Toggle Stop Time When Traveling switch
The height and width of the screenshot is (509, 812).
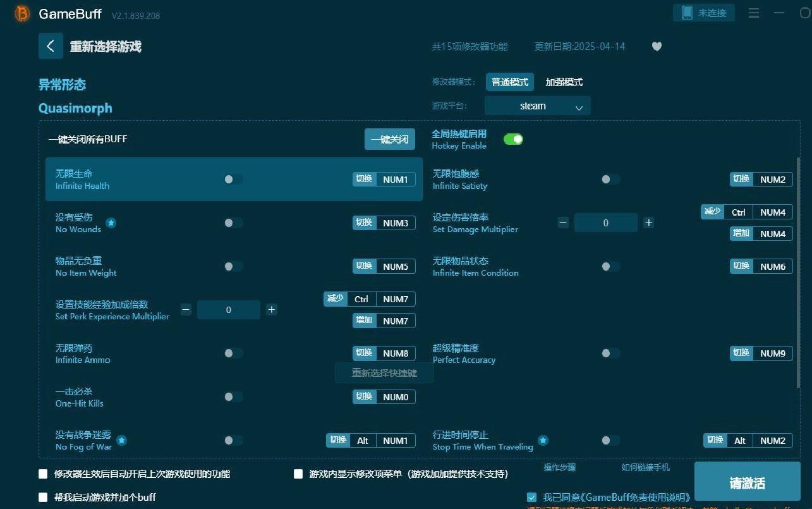click(x=610, y=440)
